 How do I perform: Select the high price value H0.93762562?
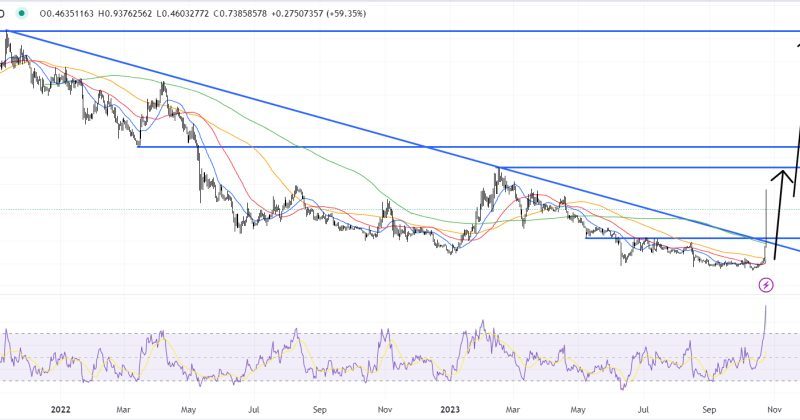pos(124,14)
